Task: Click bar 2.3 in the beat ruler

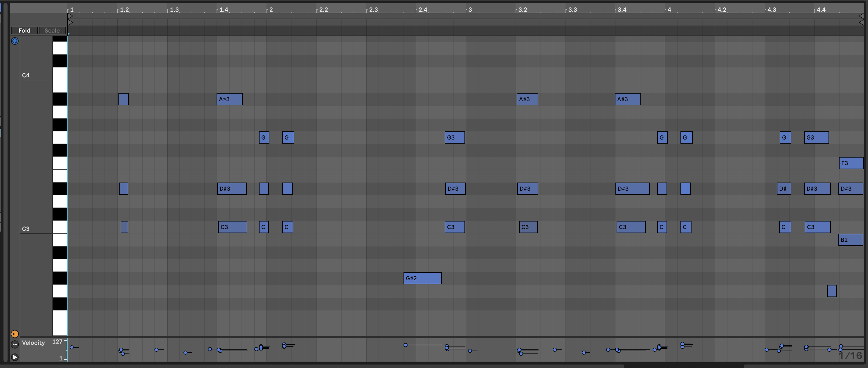Action: coord(373,9)
